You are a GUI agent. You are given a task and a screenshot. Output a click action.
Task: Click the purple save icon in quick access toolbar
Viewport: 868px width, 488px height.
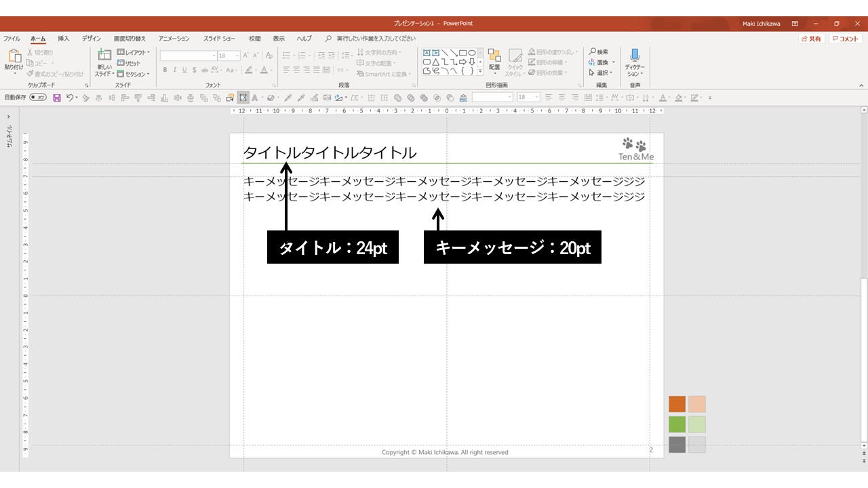(57, 98)
